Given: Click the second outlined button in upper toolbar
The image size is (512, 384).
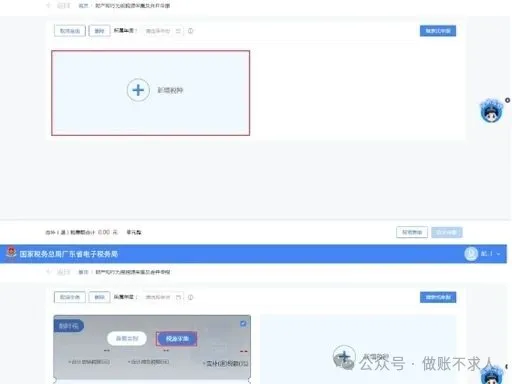Looking at the screenshot, I should 99,31.
